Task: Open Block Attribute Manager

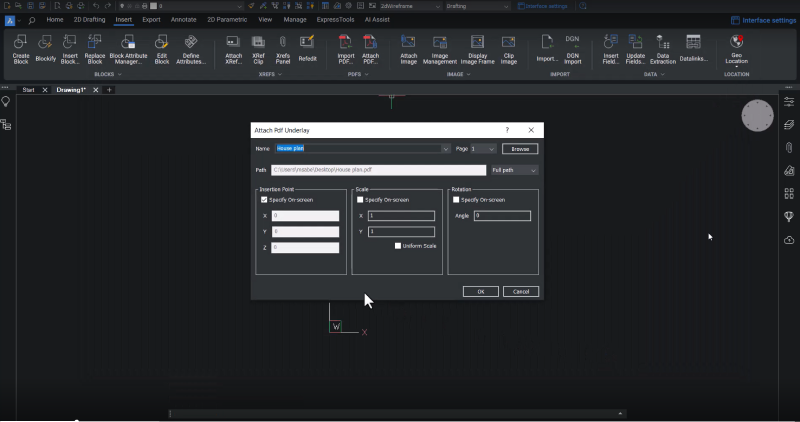Action: click(x=128, y=49)
